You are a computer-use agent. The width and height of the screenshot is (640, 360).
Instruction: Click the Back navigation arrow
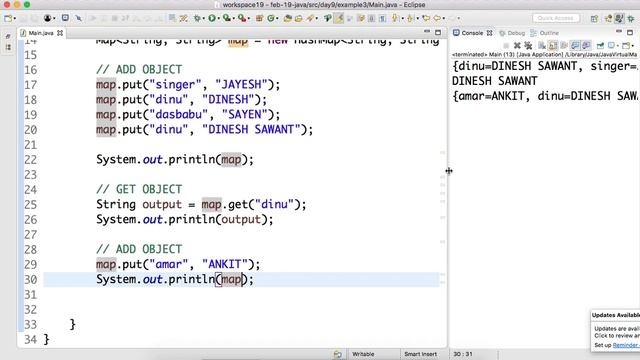437,18
